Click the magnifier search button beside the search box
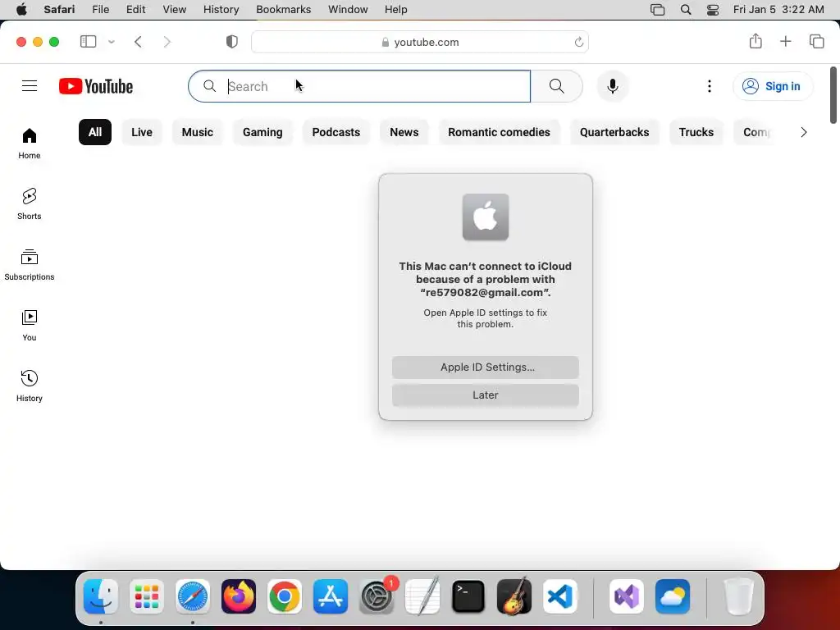 [x=557, y=85]
